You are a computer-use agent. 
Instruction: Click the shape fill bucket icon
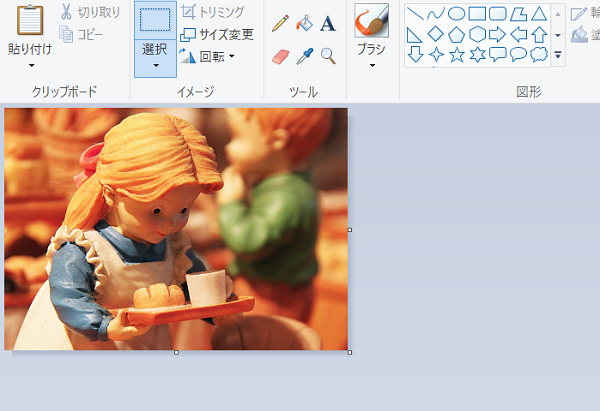click(579, 34)
